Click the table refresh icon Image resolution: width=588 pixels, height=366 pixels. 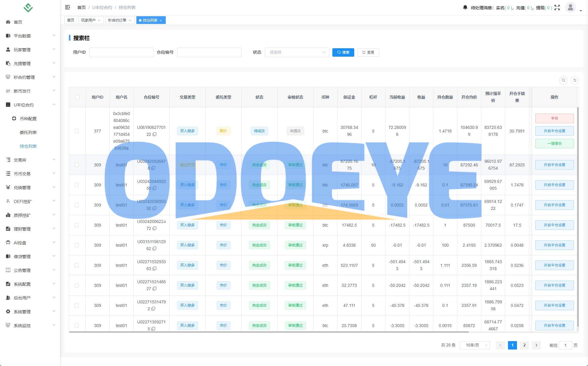(575, 80)
